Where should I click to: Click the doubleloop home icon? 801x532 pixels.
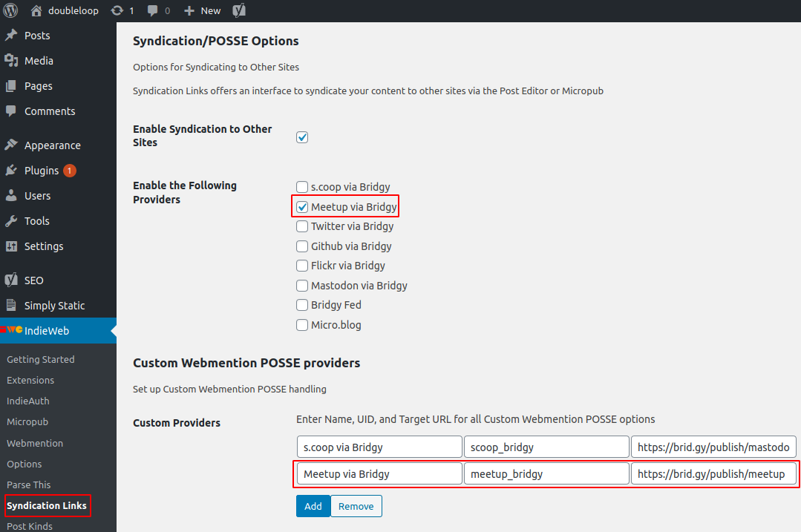tap(36, 10)
